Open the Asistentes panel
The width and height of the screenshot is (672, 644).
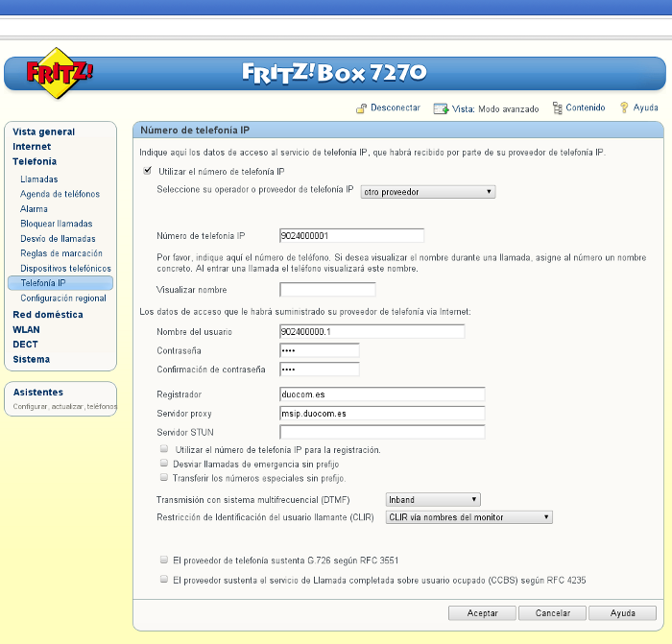click(x=38, y=392)
